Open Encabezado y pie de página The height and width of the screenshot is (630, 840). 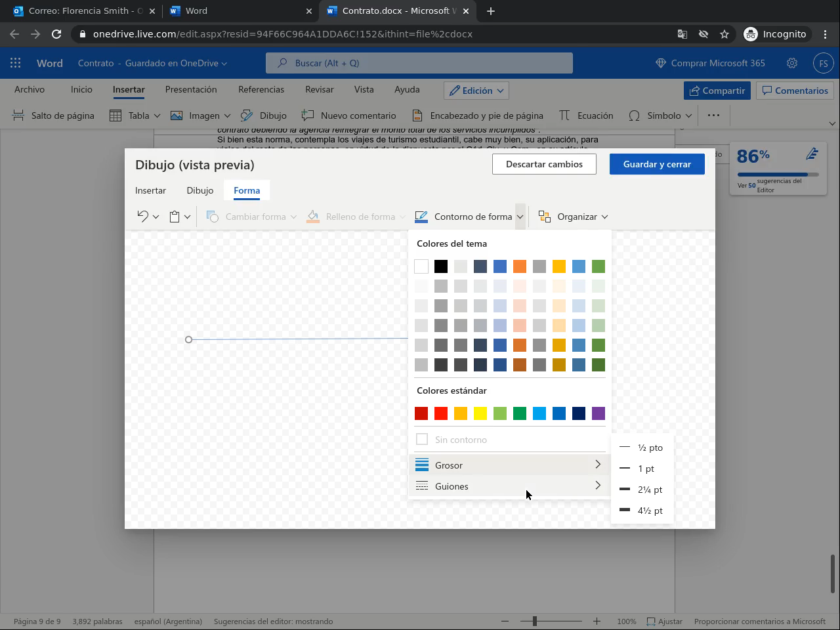pyautogui.click(x=478, y=115)
